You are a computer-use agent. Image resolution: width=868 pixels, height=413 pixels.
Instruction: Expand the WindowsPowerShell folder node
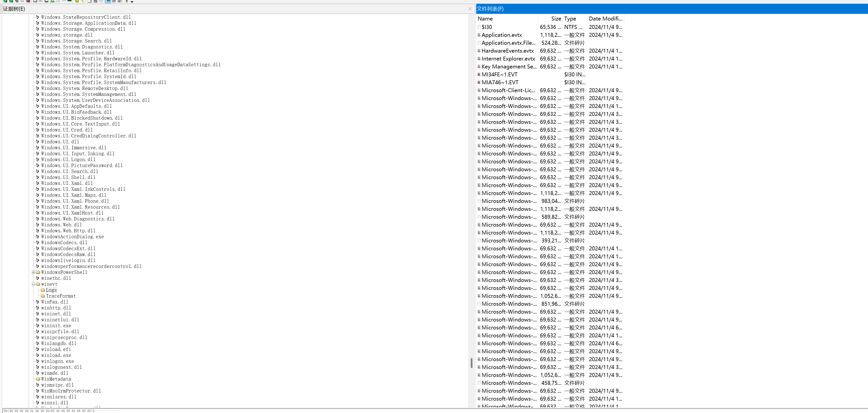tap(34, 272)
